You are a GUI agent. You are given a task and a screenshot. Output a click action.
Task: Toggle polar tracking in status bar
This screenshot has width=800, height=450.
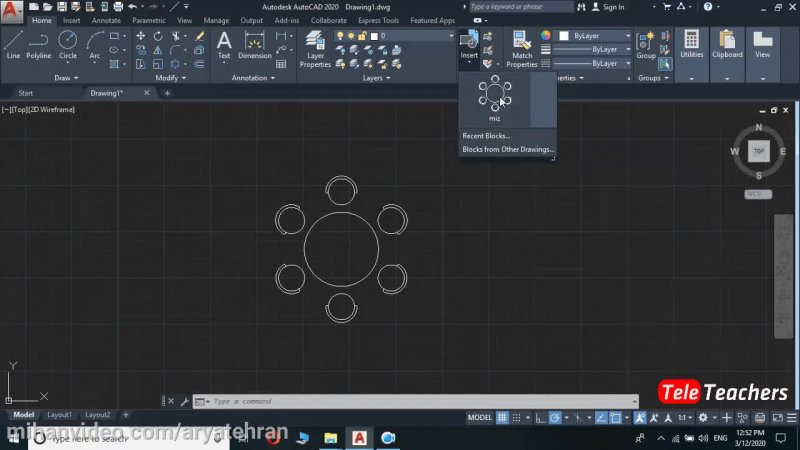(555, 418)
